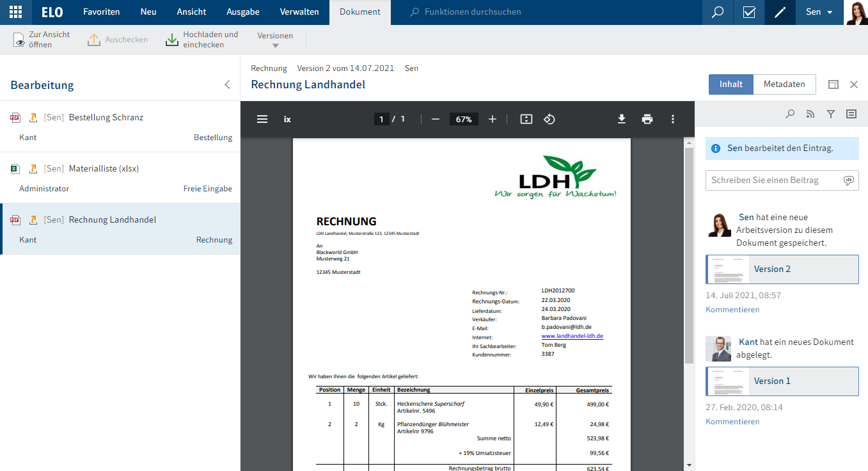The width and height of the screenshot is (868, 471).
Task: Click PDF icon of Bestellung Schranz
Action: tap(15, 118)
